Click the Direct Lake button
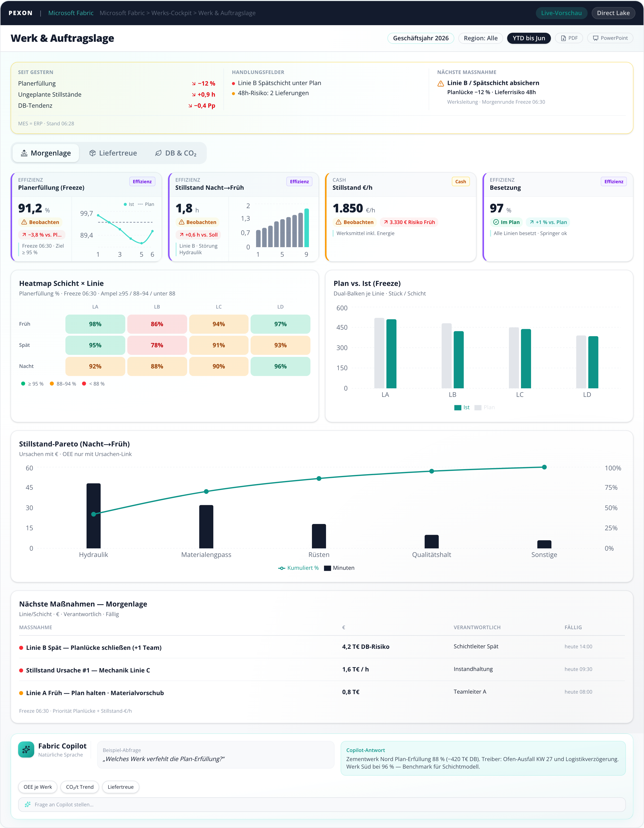 coord(613,13)
